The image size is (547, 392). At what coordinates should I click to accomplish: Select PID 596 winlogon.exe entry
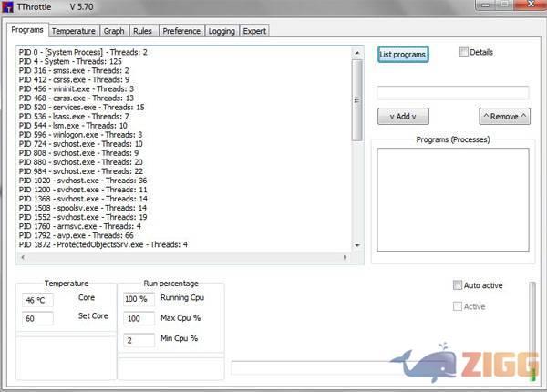(x=80, y=135)
